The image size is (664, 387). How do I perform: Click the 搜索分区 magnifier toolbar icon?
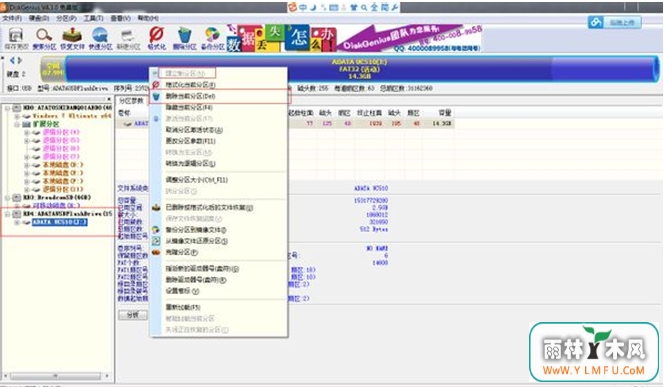(x=44, y=38)
